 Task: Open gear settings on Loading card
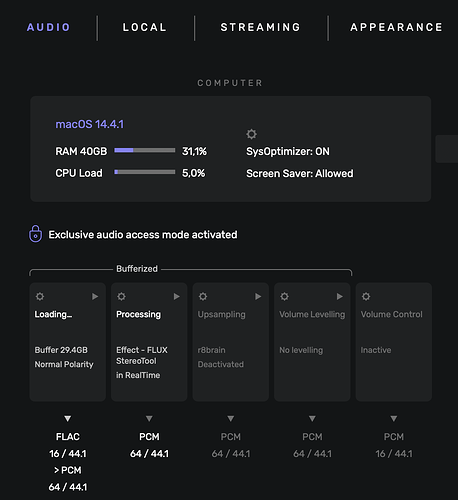click(x=40, y=296)
